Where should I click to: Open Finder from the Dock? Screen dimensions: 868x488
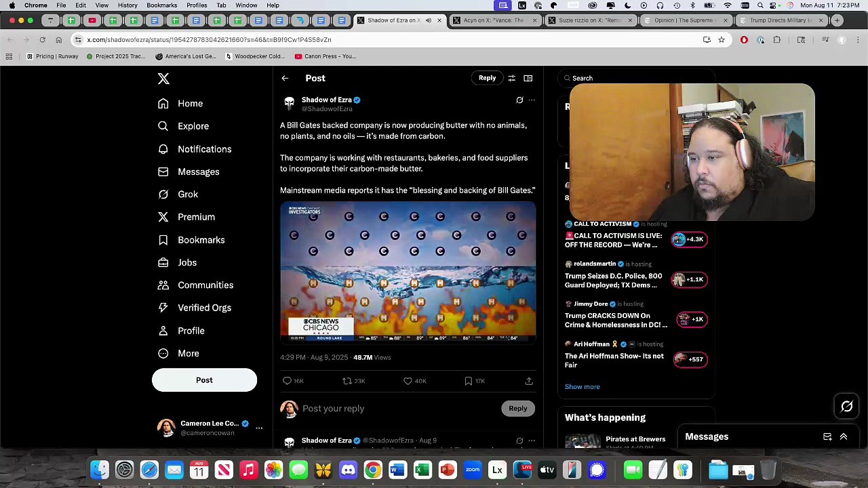[100, 470]
